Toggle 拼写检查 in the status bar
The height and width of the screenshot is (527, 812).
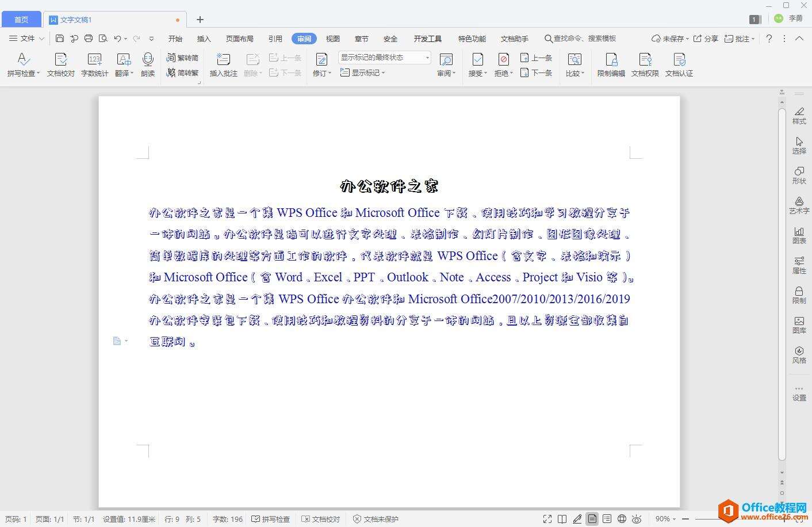pyautogui.click(x=271, y=519)
